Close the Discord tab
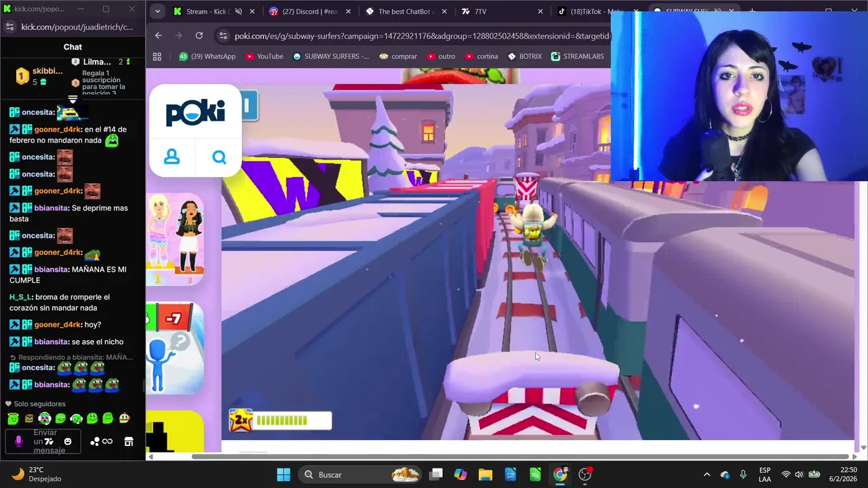This screenshot has width=868, height=488. [348, 12]
